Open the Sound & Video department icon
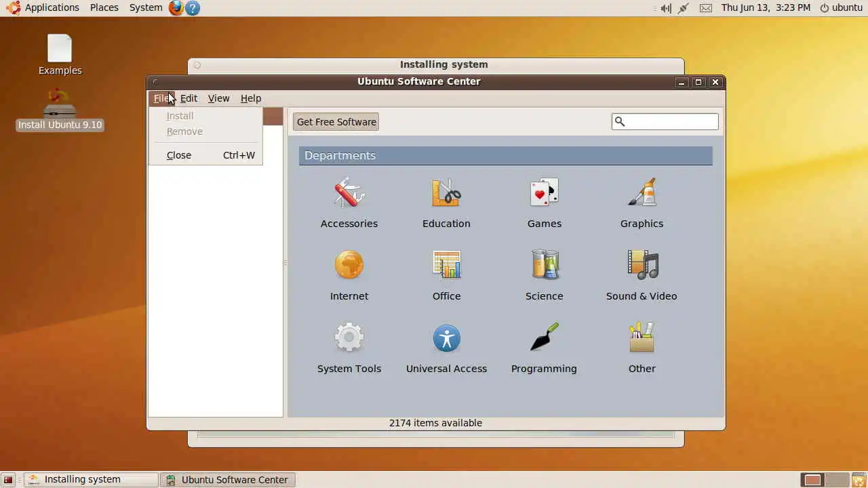The height and width of the screenshot is (488, 868). coord(642,265)
